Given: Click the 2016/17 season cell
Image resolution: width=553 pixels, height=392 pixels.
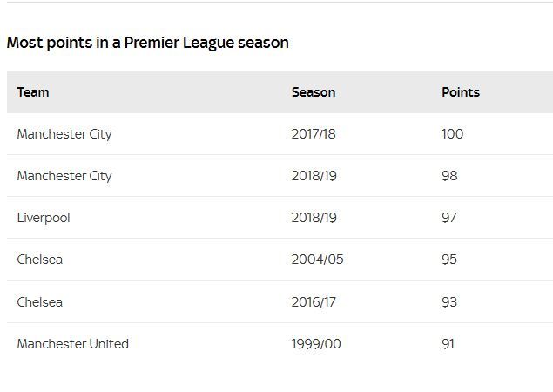Looking at the screenshot, I should 314,302.
